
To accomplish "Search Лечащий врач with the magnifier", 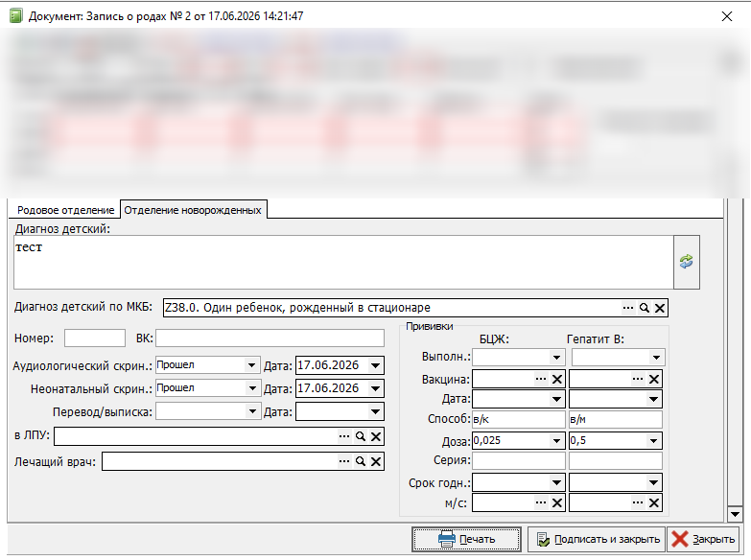I will click(361, 461).
